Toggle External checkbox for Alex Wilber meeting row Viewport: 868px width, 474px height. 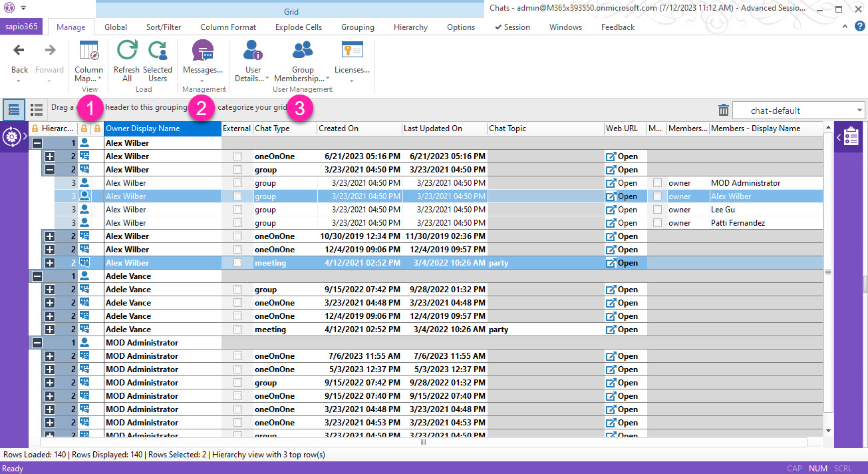[237, 263]
